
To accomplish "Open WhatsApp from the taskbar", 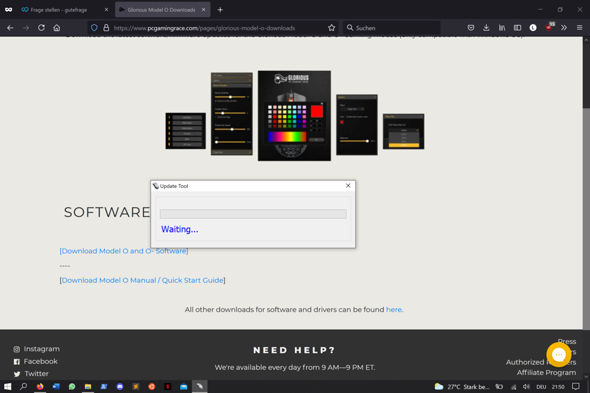I will click(72, 387).
